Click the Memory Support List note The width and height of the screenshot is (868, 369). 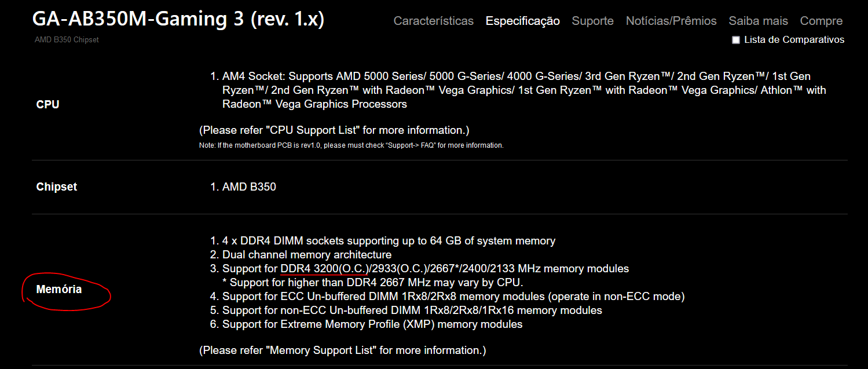pyautogui.click(x=343, y=350)
